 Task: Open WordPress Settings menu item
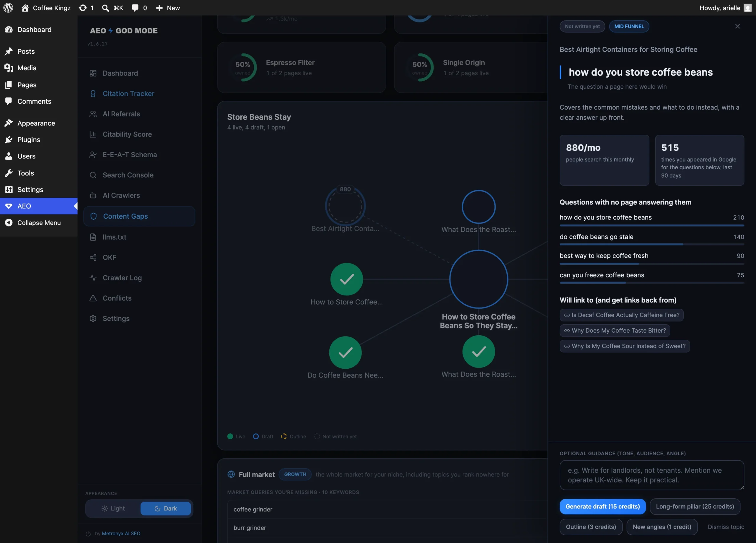[x=39, y=189]
